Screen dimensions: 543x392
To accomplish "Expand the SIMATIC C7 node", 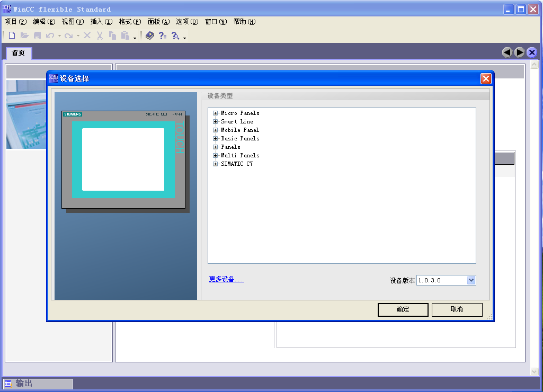I will [216, 164].
